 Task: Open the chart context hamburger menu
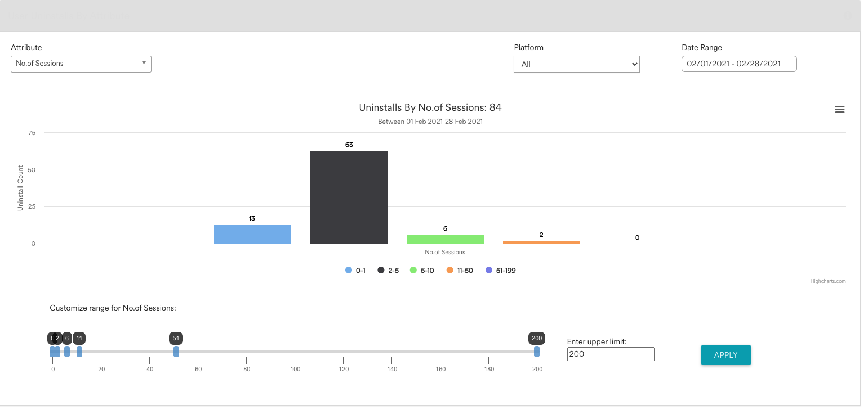tap(839, 110)
